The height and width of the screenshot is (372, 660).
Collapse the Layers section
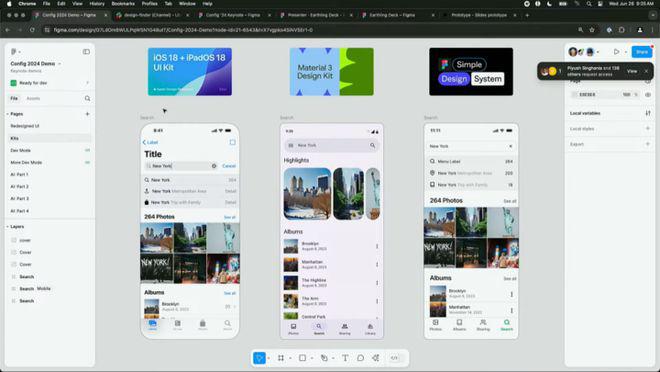pos(8,227)
